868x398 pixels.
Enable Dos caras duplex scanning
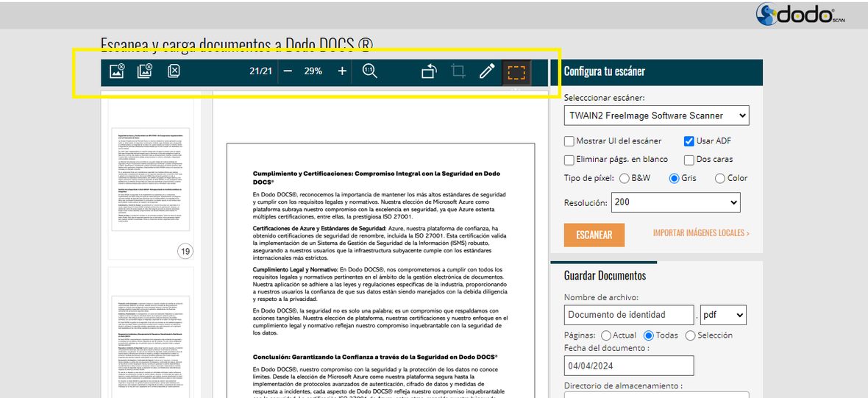tap(689, 160)
